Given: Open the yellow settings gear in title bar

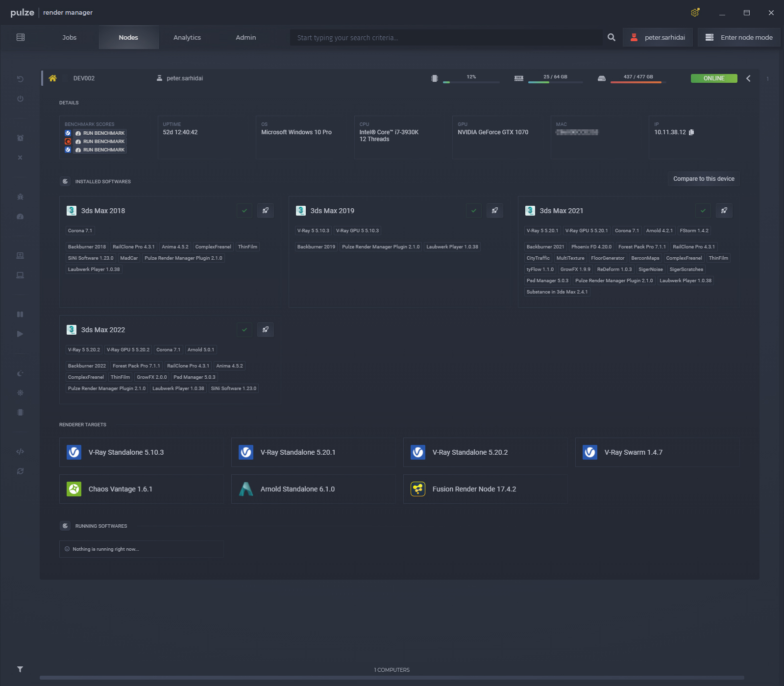Looking at the screenshot, I should [695, 13].
